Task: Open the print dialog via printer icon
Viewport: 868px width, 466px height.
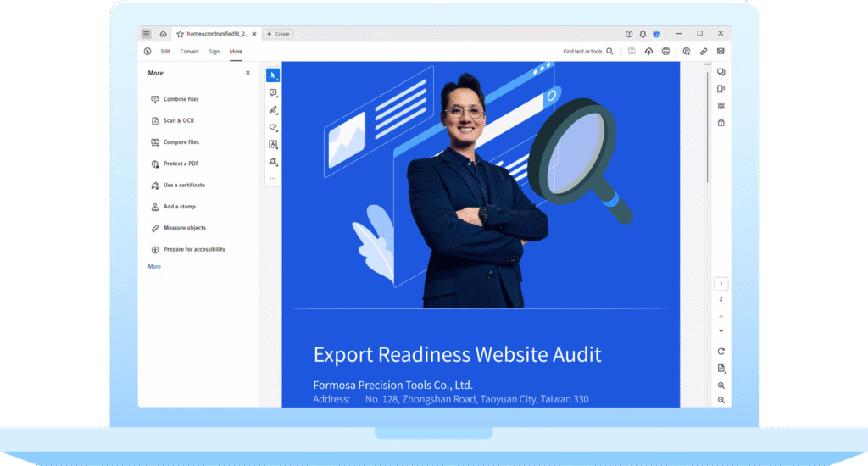Action: [665, 52]
